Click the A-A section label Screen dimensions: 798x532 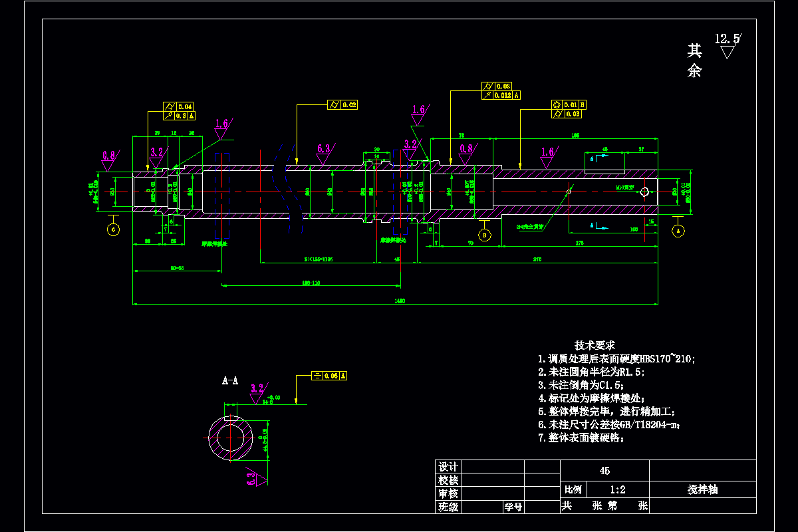click(230, 382)
